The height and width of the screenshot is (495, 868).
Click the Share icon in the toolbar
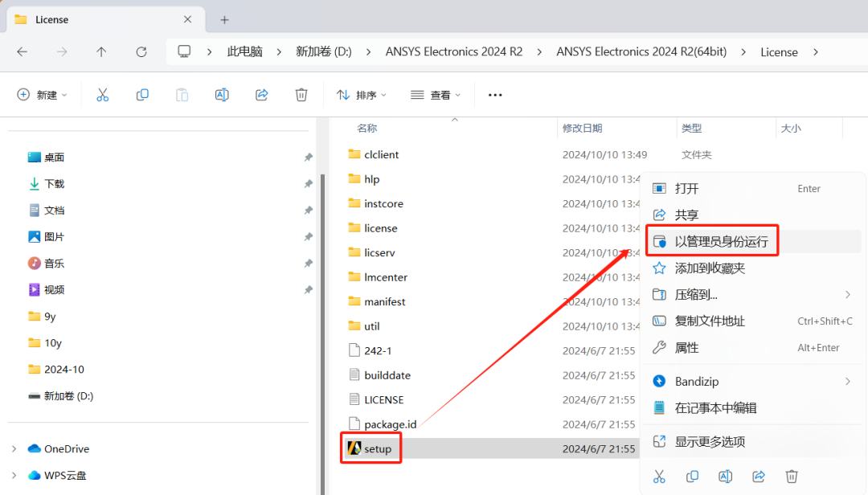[262, 96]
